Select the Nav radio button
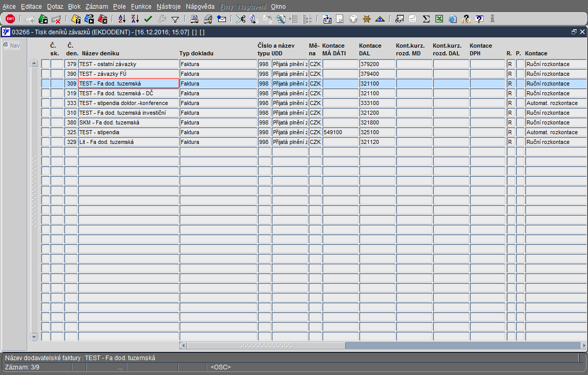The width and height of the screenshot is (588, 375). click(6, 46)
